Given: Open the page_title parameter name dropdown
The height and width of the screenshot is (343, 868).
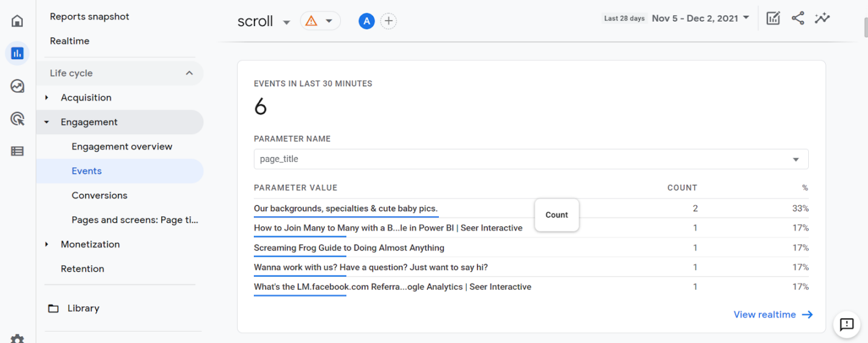Looking at the screenshot, I should 531,159.
